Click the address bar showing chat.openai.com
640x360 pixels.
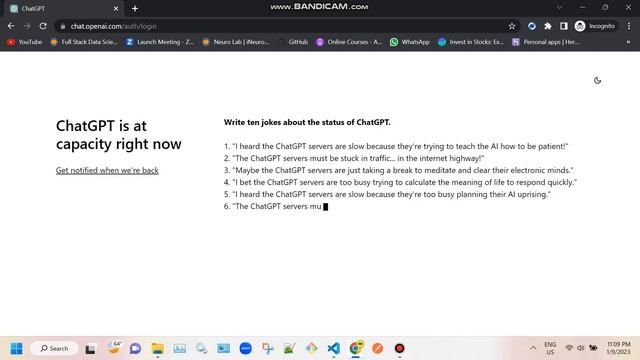pos(286,26)
